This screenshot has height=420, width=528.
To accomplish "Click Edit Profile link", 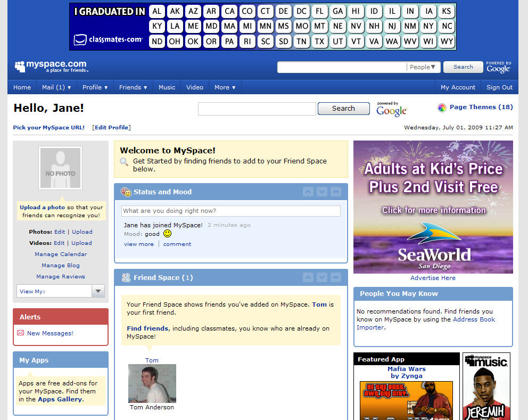I will click(x=111, y=127).
